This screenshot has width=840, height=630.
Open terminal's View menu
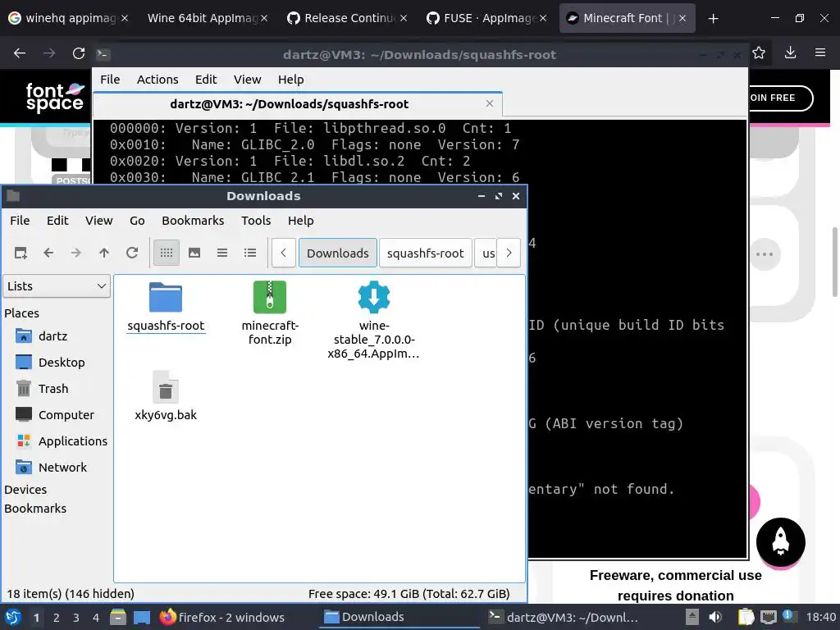point(247,80)
